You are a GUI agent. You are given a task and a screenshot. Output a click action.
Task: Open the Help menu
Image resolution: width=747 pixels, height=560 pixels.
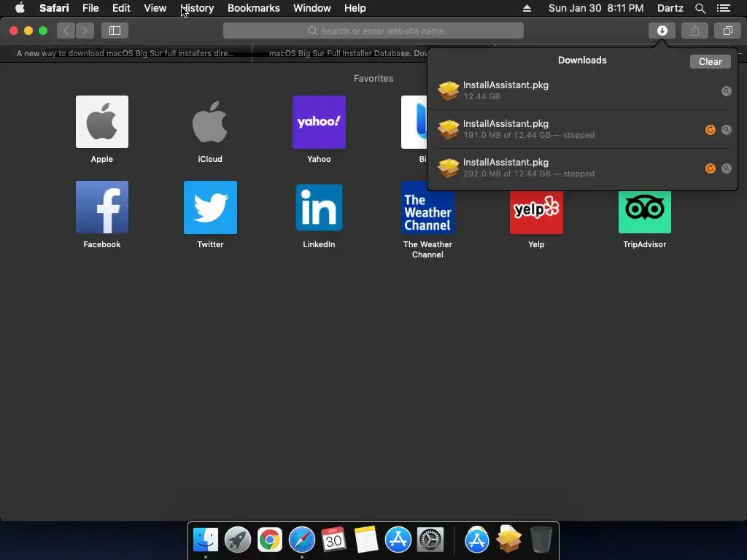pos(355,8)
